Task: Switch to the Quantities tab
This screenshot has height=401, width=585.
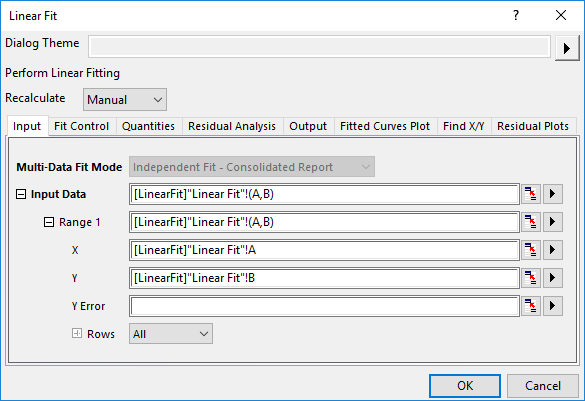Action: click(x=148, y=126)
